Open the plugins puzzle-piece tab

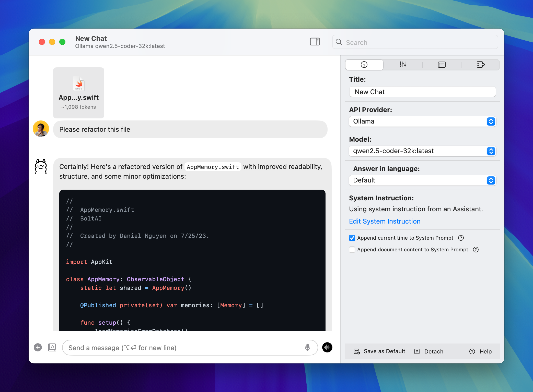pyautogui.click(x=480, y=65)
